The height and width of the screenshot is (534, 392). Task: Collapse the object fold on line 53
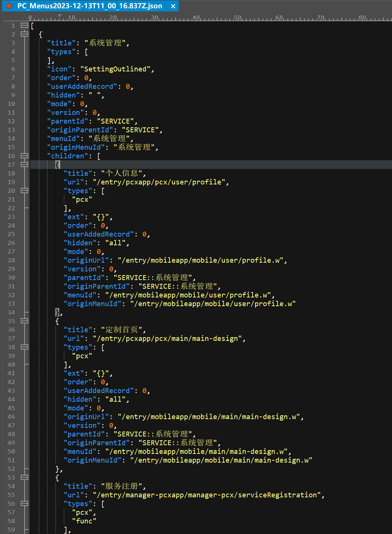coord(25,477)
